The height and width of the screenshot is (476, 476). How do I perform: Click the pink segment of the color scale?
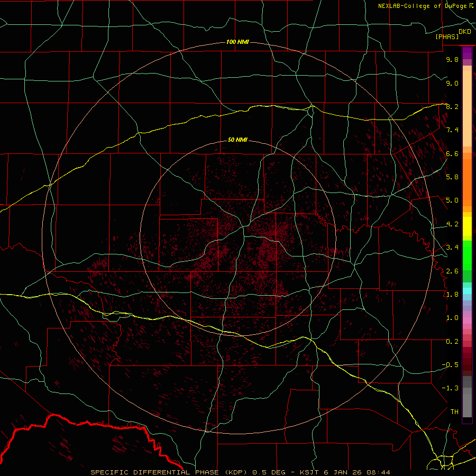pos(467,321)
